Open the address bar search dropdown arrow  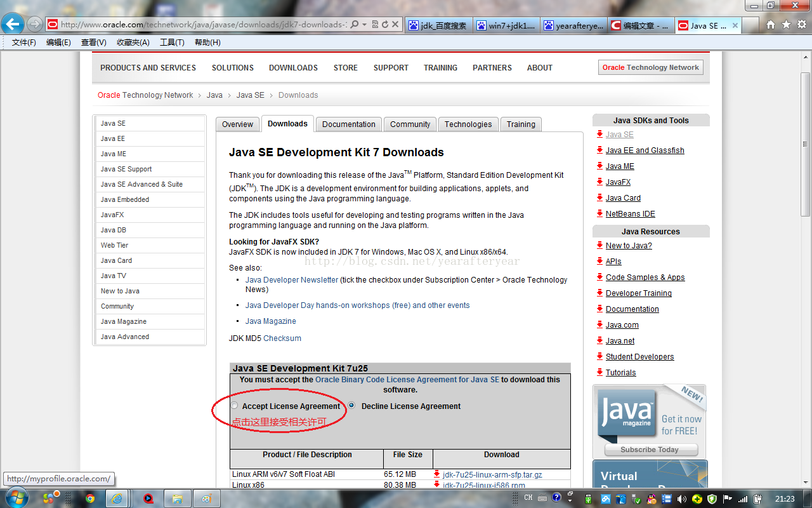(364, 25)
